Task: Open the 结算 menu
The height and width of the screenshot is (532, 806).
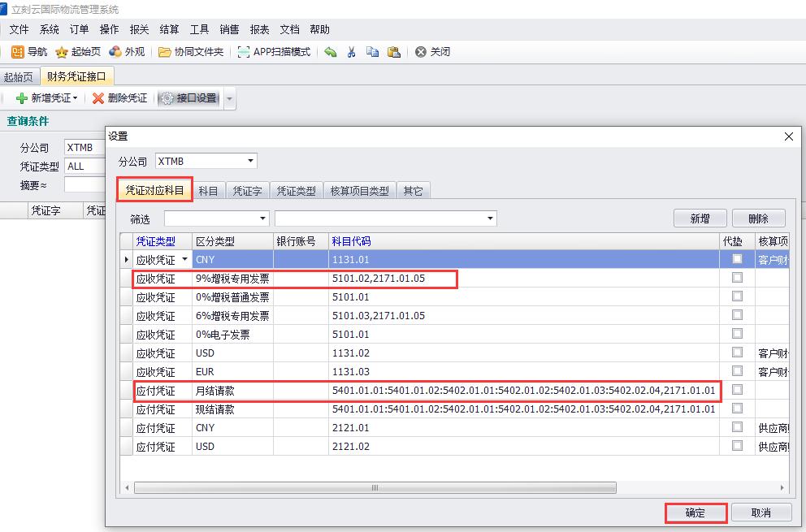Action: pyautogui.click(x=169, y=29)
